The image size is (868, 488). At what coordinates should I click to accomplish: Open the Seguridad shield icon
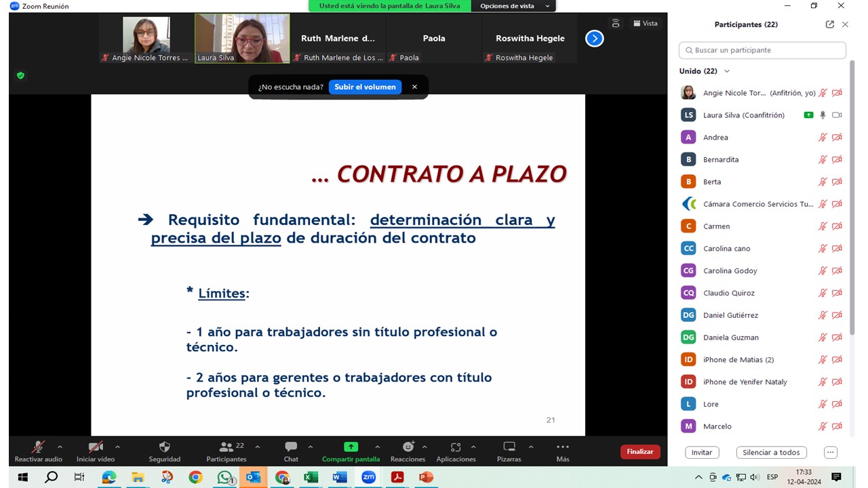pos(164,447)
